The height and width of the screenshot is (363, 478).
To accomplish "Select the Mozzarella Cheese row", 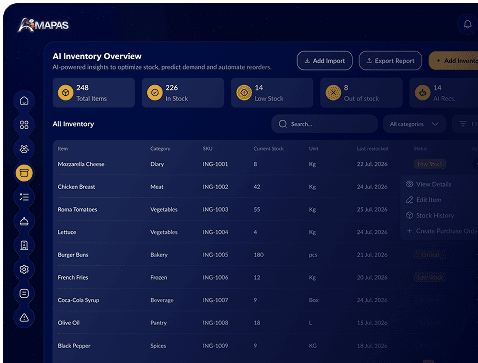I will pos(265,164).
